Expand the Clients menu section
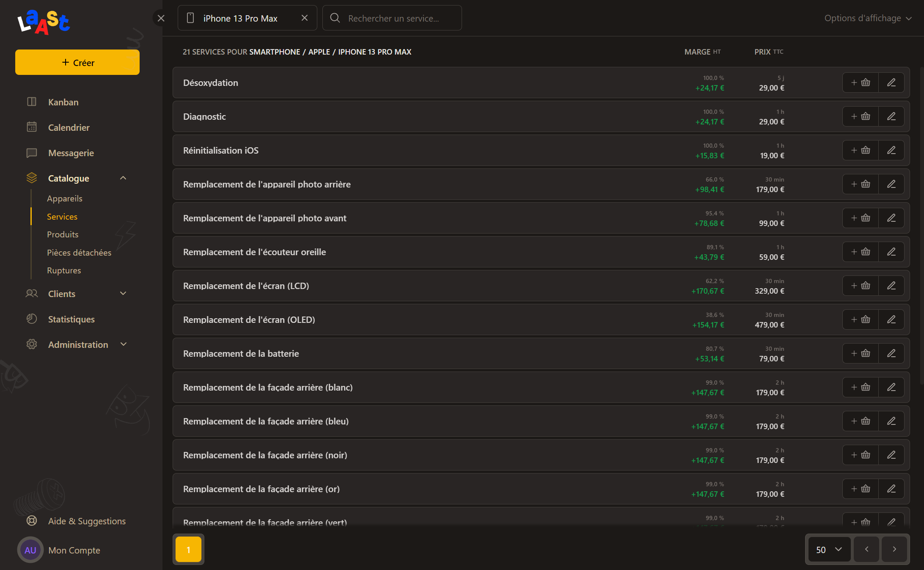The width and height of the screenshot is (924, 570). click(x=123, y=293)
